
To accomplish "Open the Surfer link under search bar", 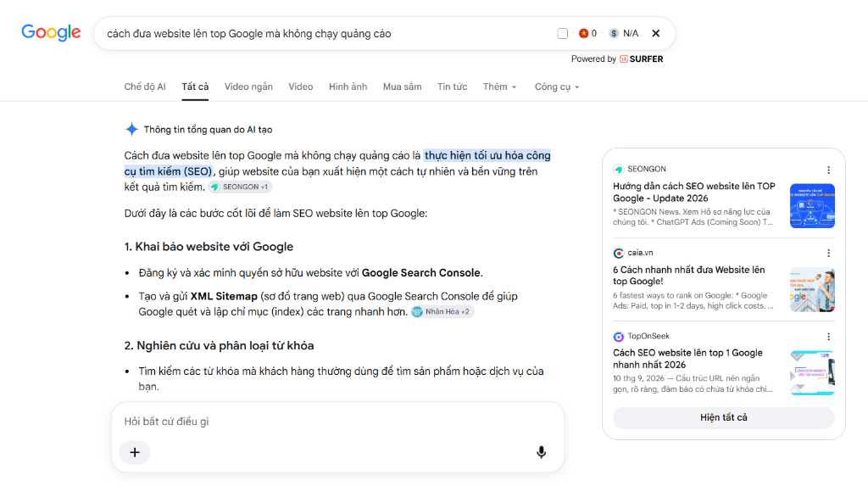I will 641,59.
